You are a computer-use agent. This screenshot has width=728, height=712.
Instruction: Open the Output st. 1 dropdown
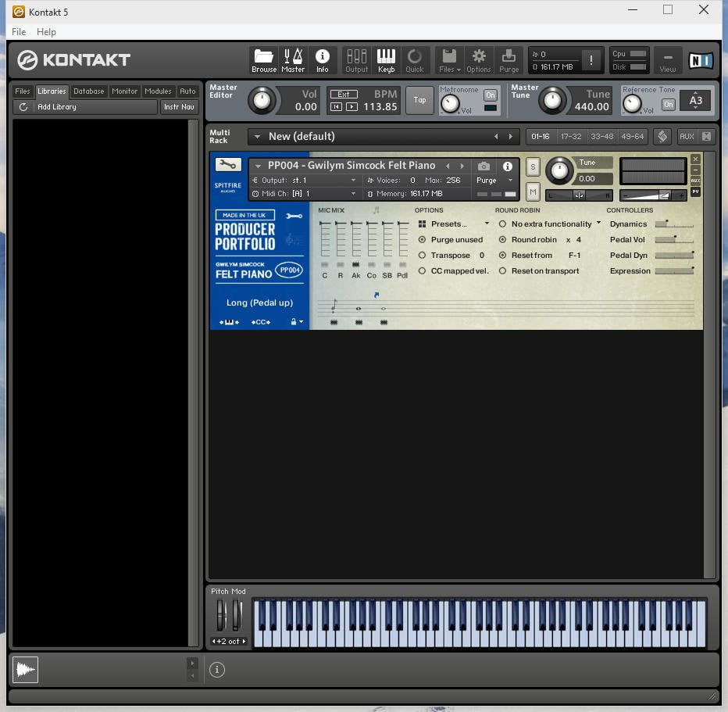click(x=353, y=181)
